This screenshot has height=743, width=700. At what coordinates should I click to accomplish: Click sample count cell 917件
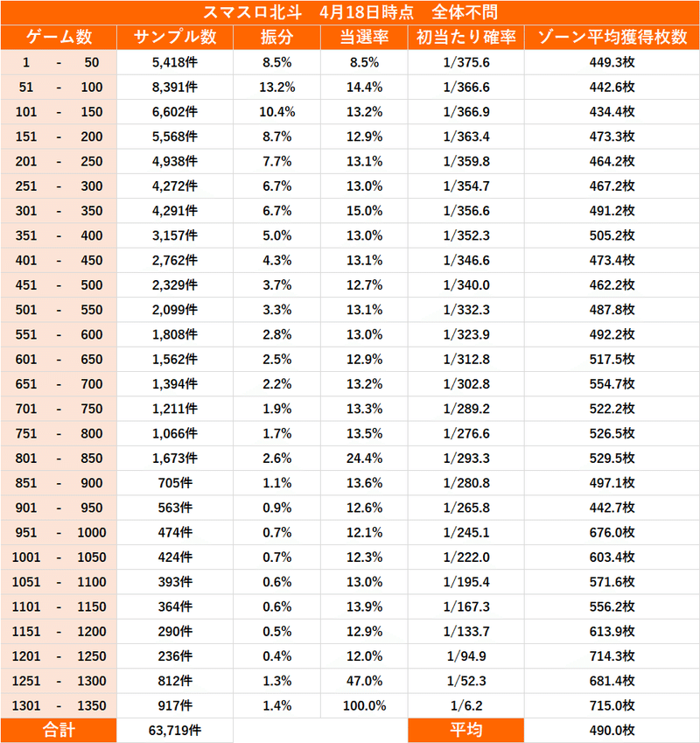(175, 705)
